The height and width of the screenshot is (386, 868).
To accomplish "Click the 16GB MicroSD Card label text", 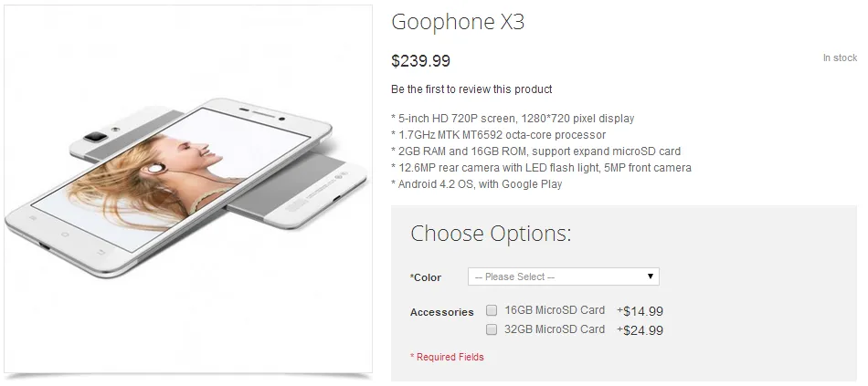I will pyautogui.click(x=555, y=310).
